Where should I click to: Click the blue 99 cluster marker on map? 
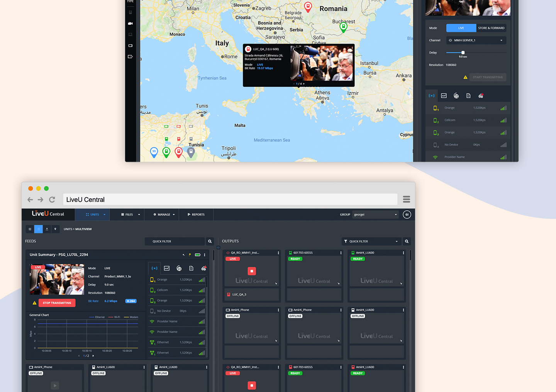tap(154, 152)
